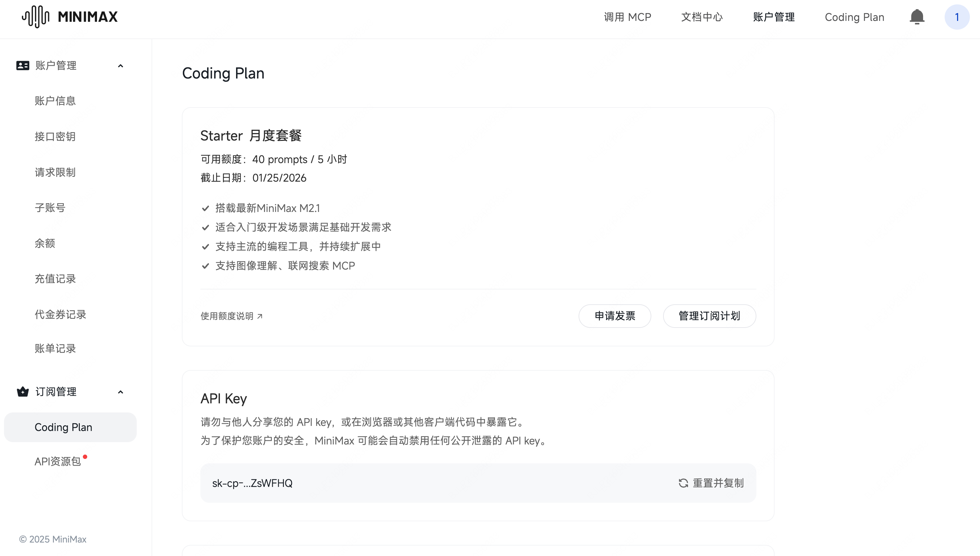
Task: Click the external arrow icon by 使用额度说明
Action: point(260,316)
